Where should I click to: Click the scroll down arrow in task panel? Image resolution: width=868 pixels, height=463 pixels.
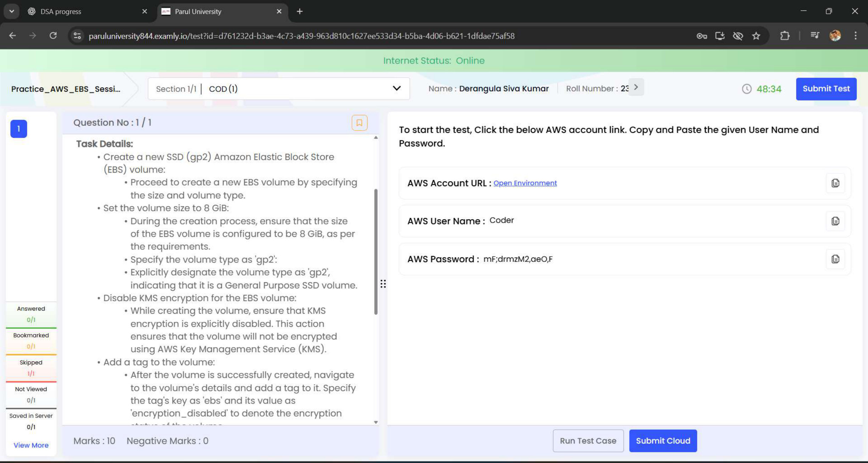(x=376, y=422)
